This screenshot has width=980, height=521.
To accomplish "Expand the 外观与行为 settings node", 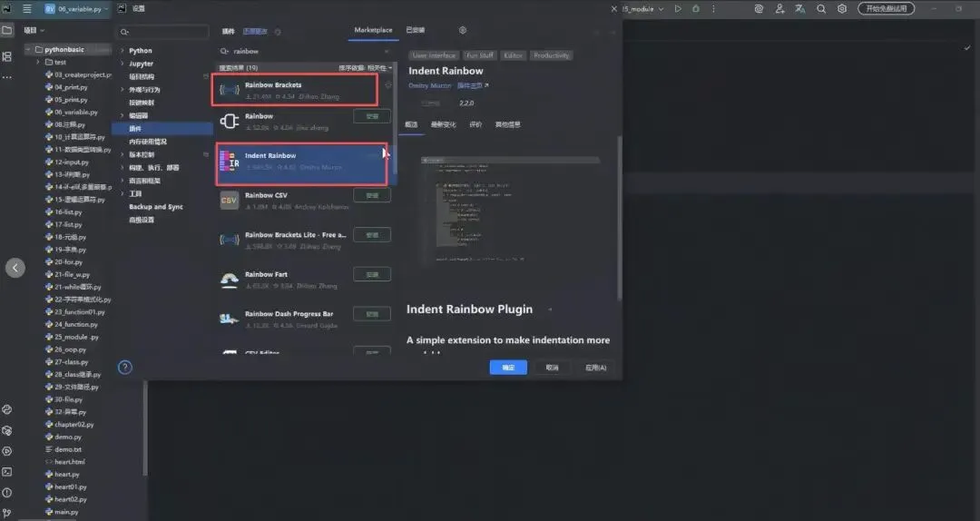I will 122,90.
